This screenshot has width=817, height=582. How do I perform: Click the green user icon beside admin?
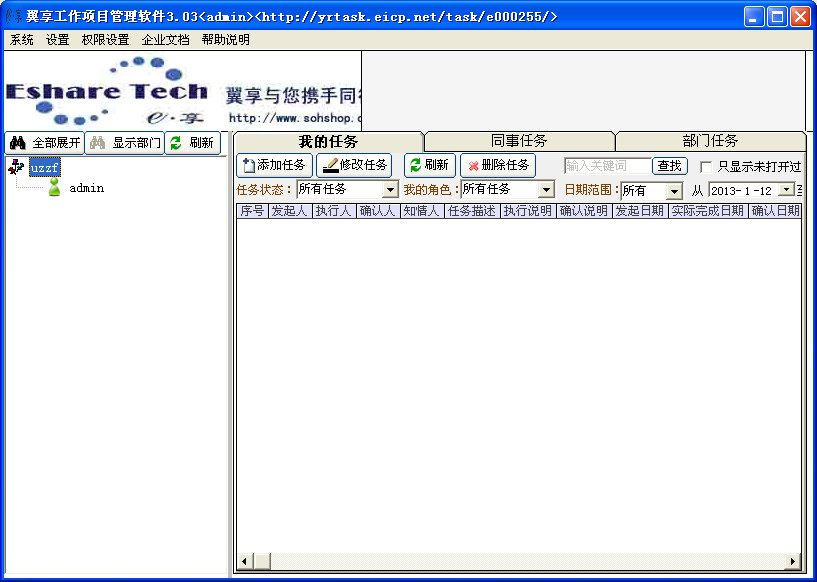pyautogui.click(x=54, y=188)
